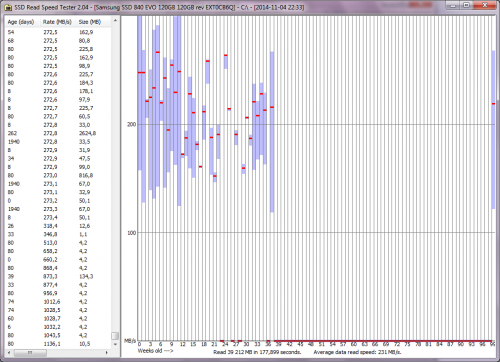Select the row with rate 346,8 MB/s

coord(58,234)
